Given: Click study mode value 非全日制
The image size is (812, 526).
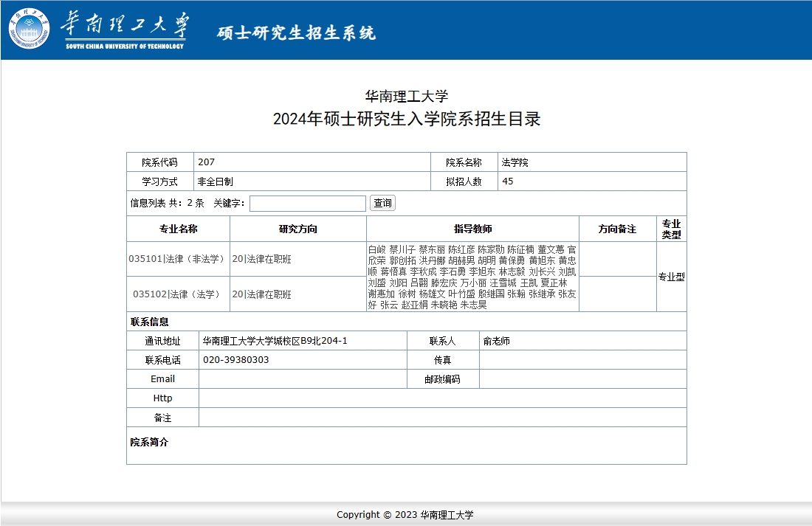Looking at the screenshot, I should [x=216, y=181].
